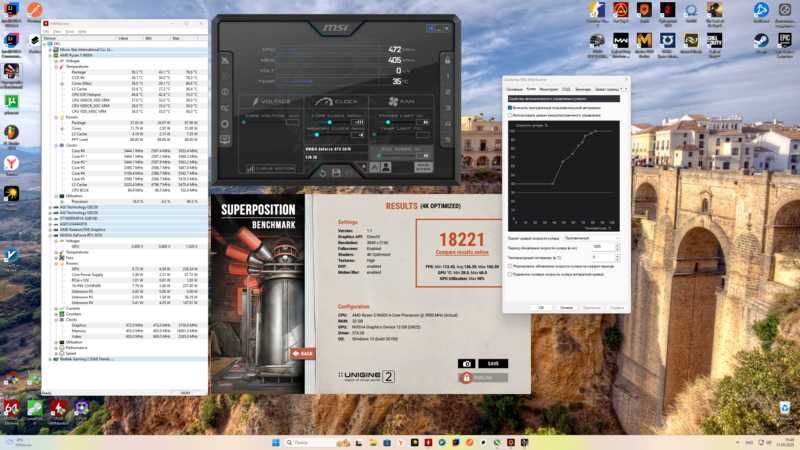Switch to Мониторинг tab in properties
Image resolution: width=800 pixels, height=450 pixels.
pyautogui.click(x=548, y=89)
